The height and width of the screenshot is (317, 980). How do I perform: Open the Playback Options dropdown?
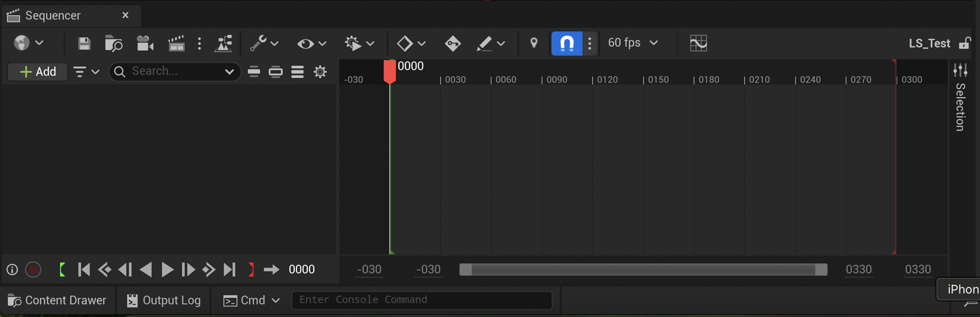pos(359,44)
